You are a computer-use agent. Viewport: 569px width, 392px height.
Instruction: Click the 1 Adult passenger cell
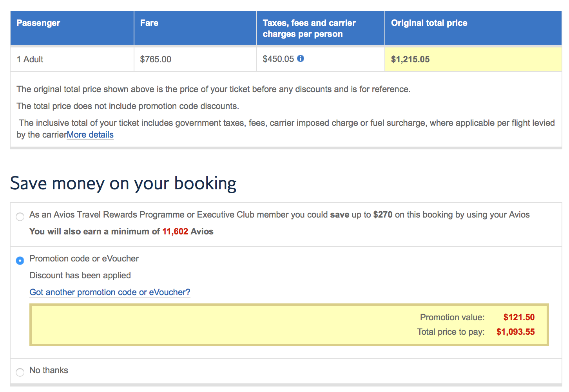(30, 60)
